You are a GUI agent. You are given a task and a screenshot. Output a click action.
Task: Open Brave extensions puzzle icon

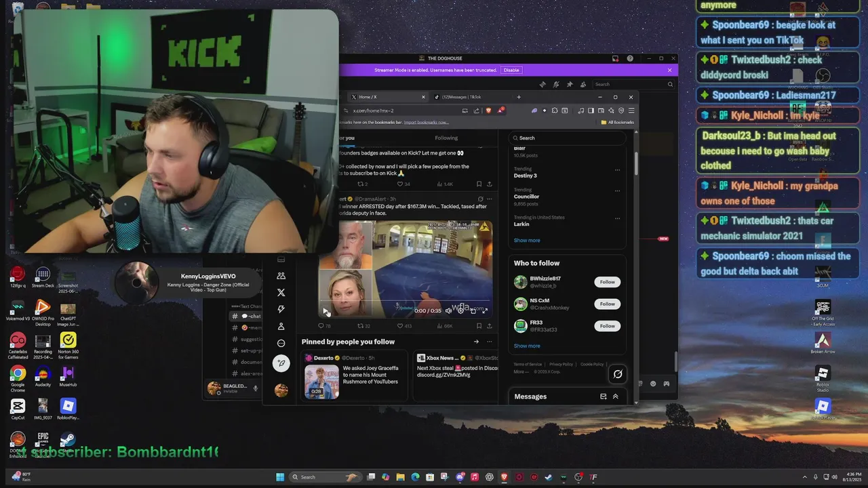point(555,110)
